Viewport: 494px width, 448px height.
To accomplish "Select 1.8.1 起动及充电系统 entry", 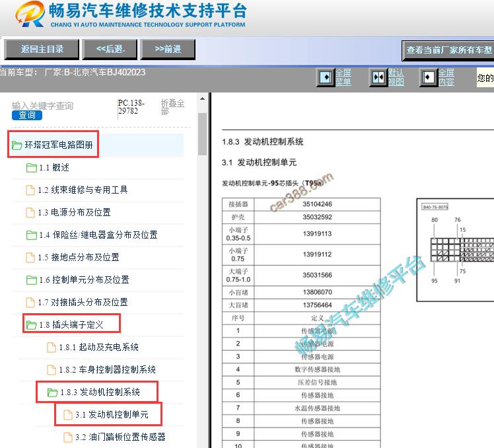I will [x=98, y=348].
